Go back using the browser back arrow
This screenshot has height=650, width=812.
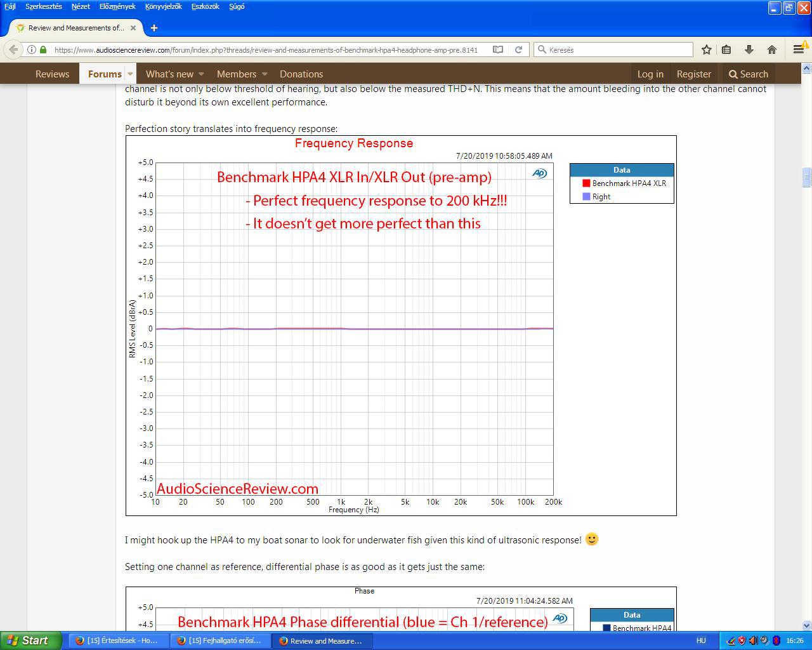click(x=13, y=50)
